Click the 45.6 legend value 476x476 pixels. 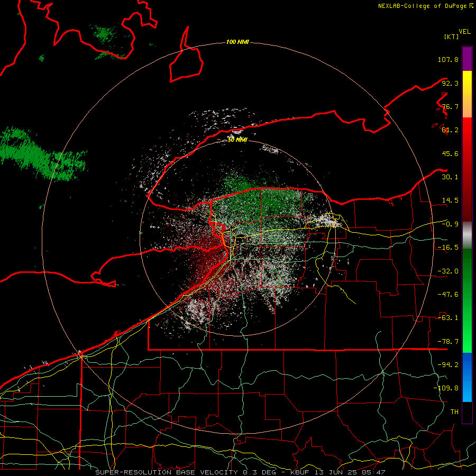(450, 153)
